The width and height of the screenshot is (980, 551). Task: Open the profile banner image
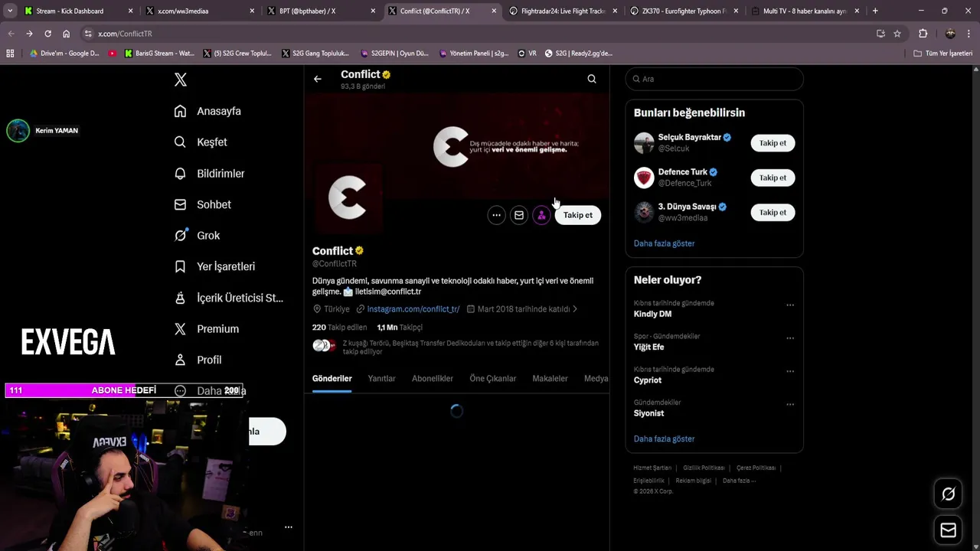coord(456,145)
